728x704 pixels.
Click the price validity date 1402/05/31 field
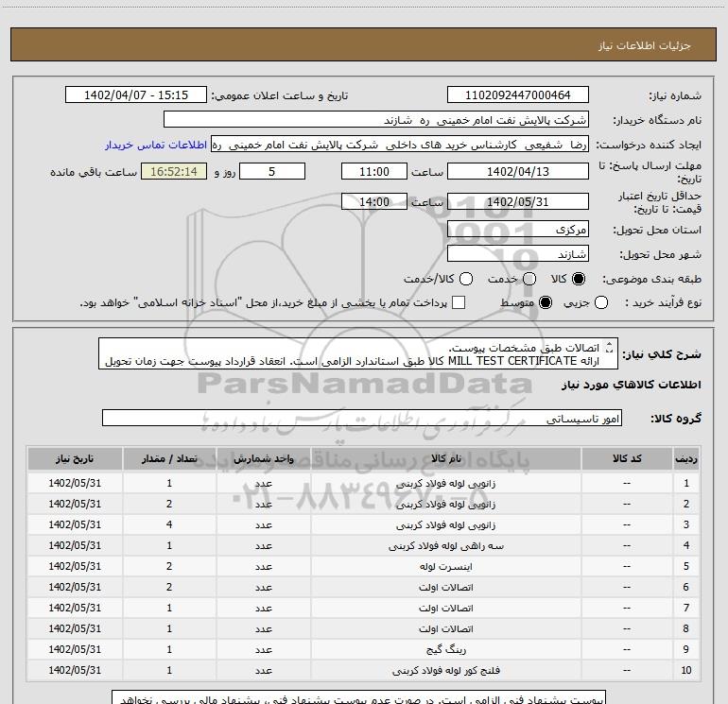[518, 201]
